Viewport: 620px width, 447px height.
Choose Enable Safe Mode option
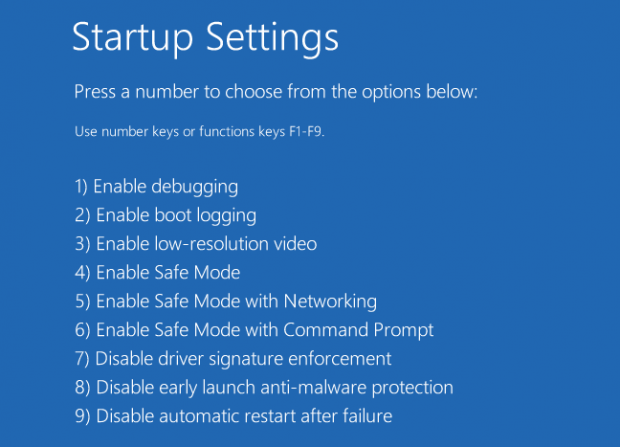point(157,273)
